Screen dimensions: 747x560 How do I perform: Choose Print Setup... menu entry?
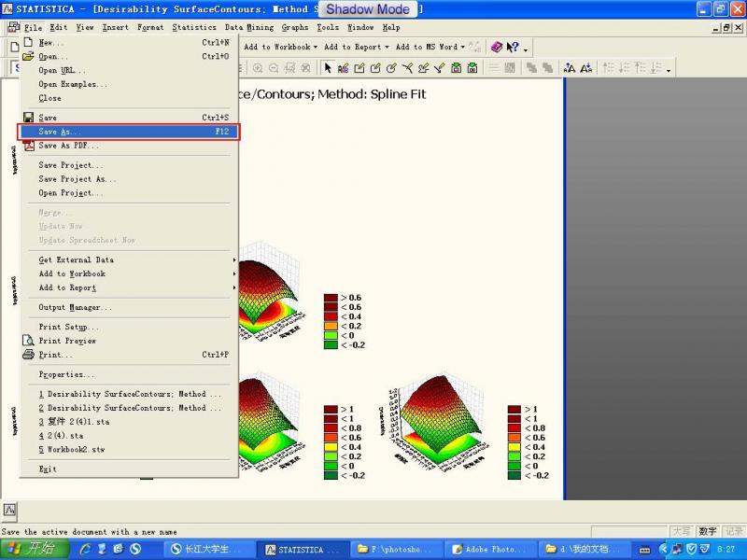[129, 327]
